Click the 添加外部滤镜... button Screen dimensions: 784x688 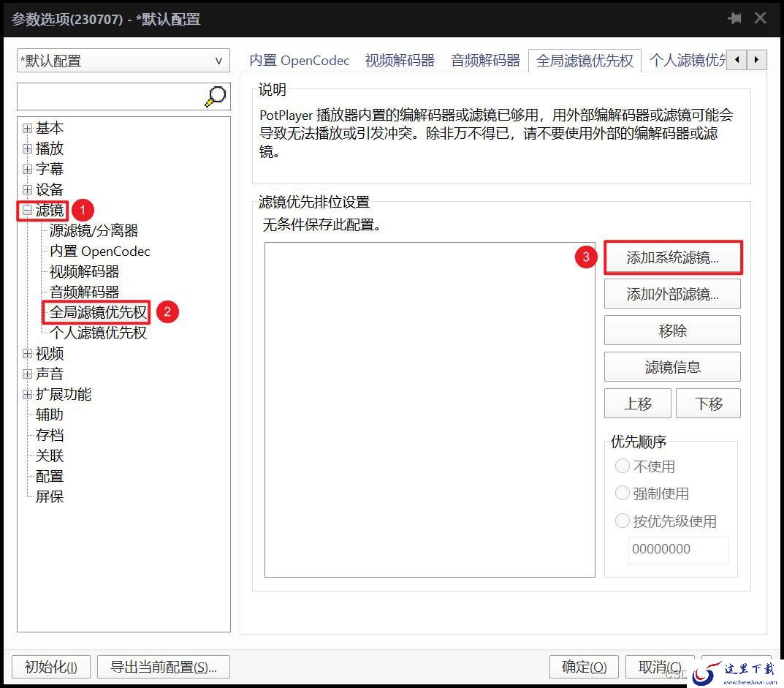click(672, 294)
